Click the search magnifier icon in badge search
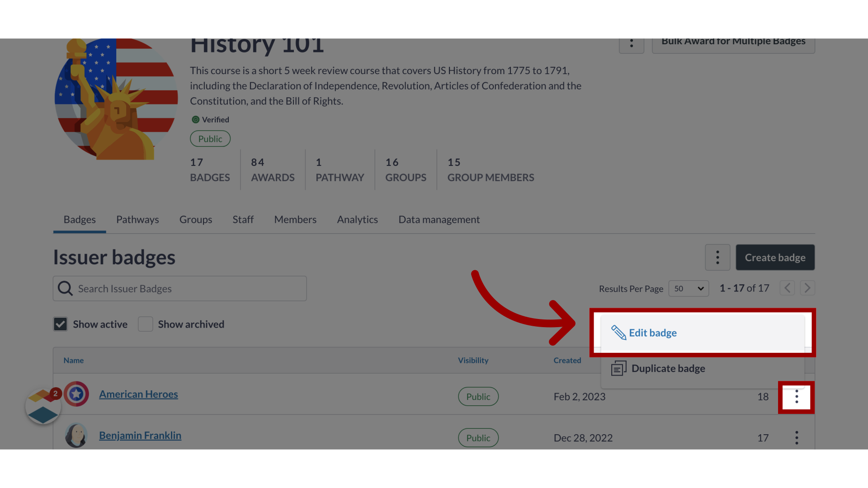 65,288
